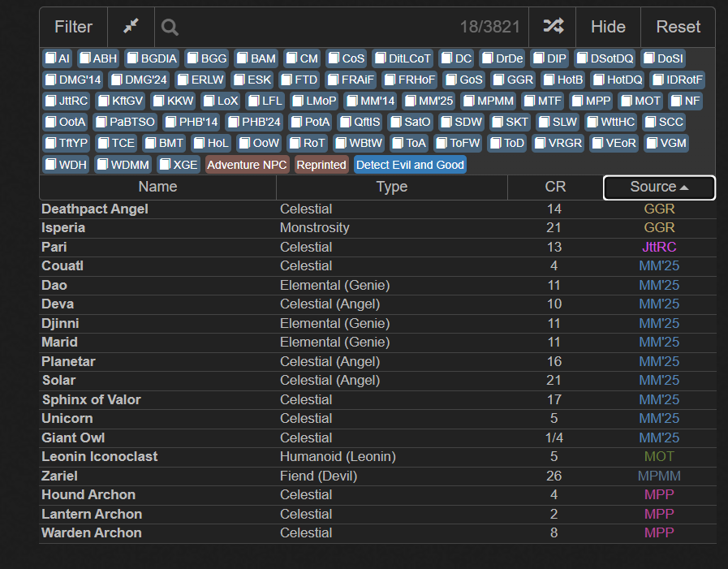Toggle the WBtW source filter
This screenshot has height=569, width=728.
click(x=360, y=143)
